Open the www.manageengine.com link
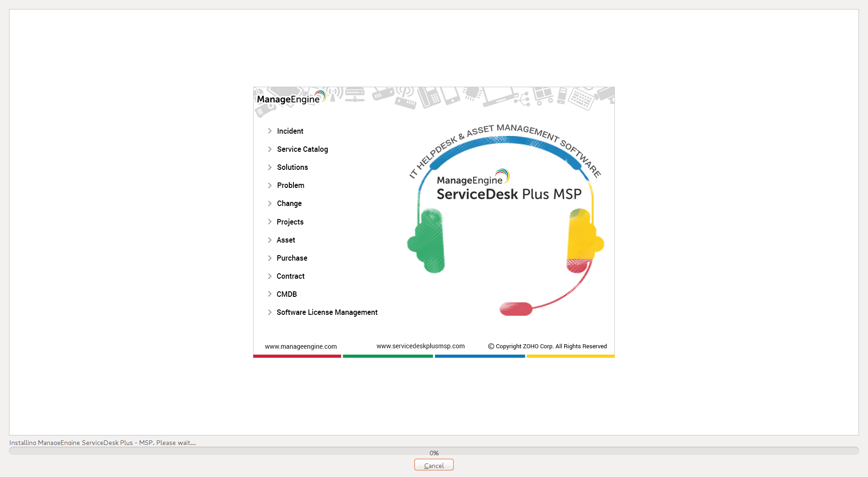Viewport: 868px width, 477px height. click(301, 346)
